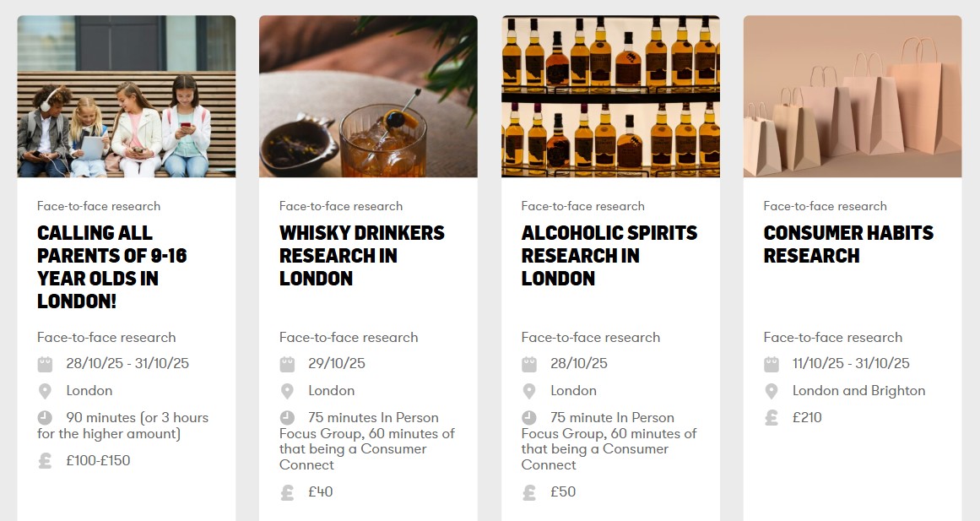The height and width of the screenshot is (521, 980).
Task: Click location pin beside London and Brighton
Action: [x=772, y=391]
